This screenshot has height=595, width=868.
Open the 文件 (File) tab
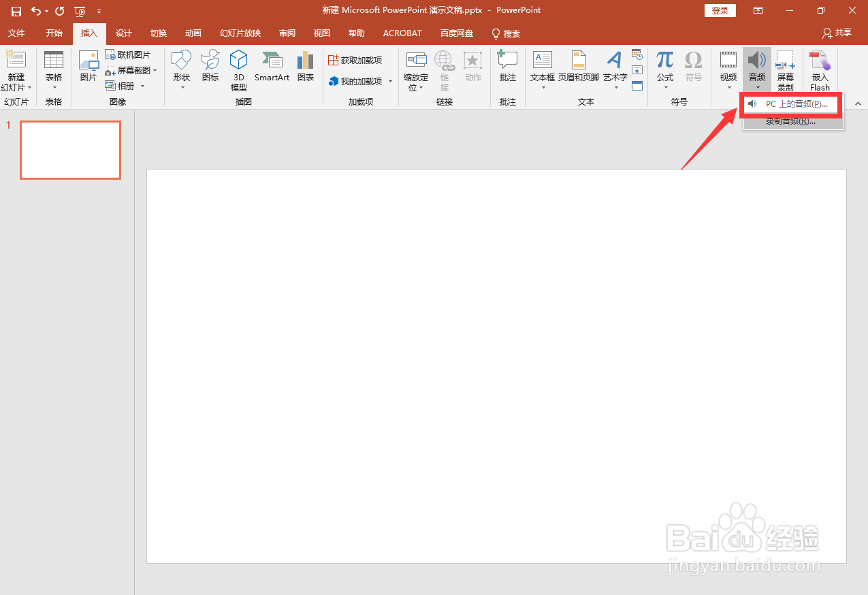16,33
